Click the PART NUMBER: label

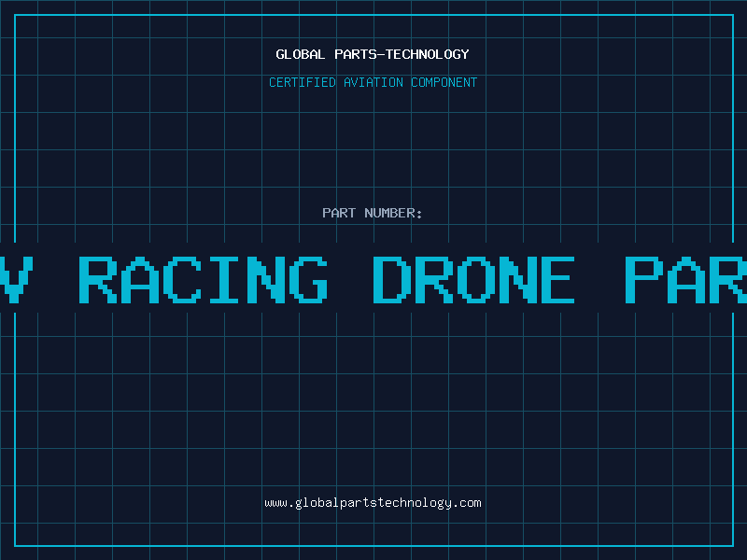tap(373, 213)
